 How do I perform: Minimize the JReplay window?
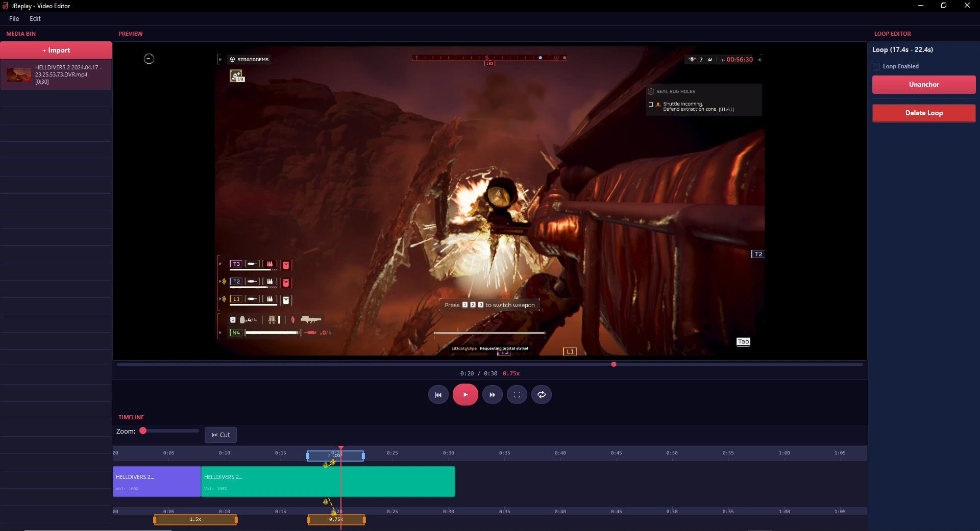tap(921, 6)
